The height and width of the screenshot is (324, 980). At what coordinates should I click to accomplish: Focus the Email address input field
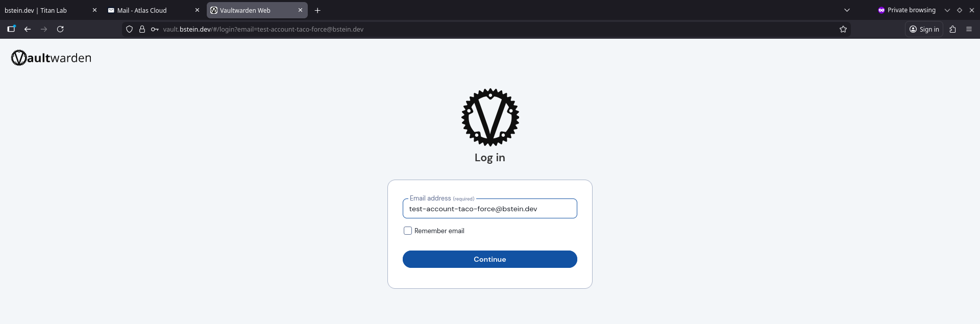489,209
